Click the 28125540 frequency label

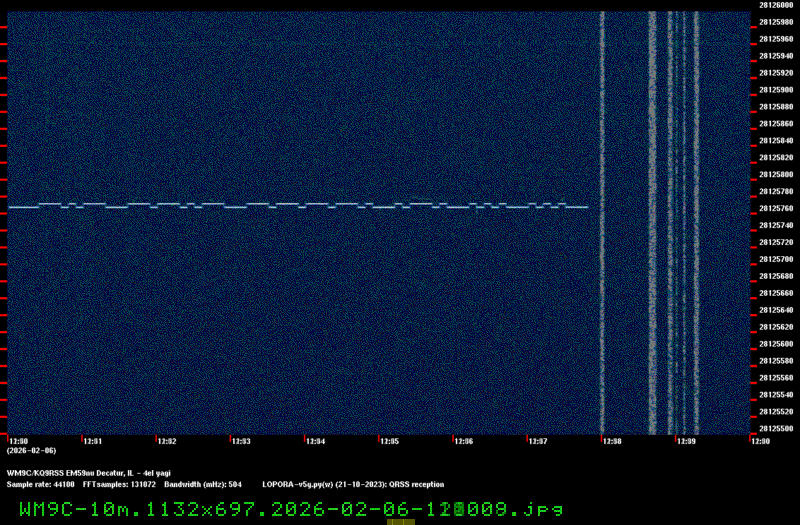point(776,394)
